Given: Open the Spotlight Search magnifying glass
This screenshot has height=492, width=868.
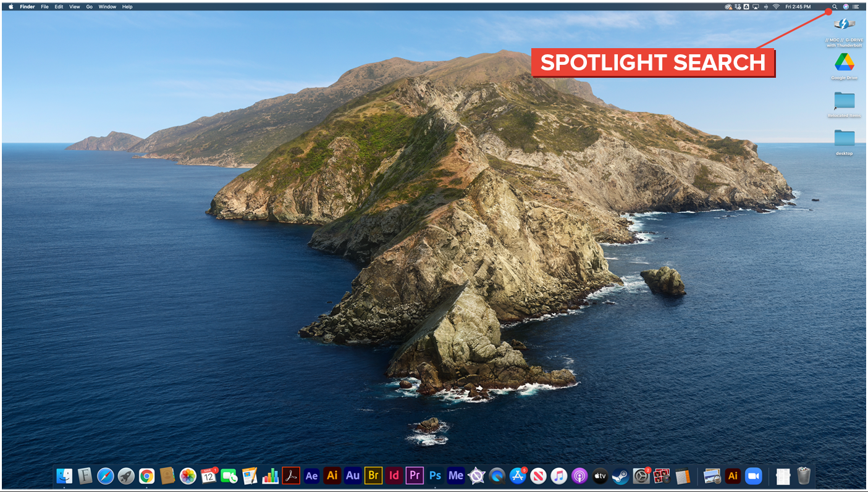Looking at the screenshot, I should click(835, 7).
